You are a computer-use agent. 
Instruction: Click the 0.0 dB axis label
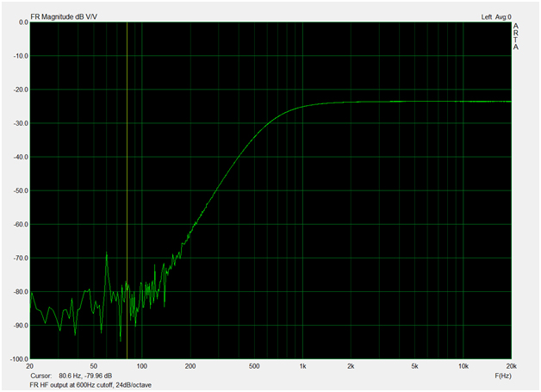22,22
